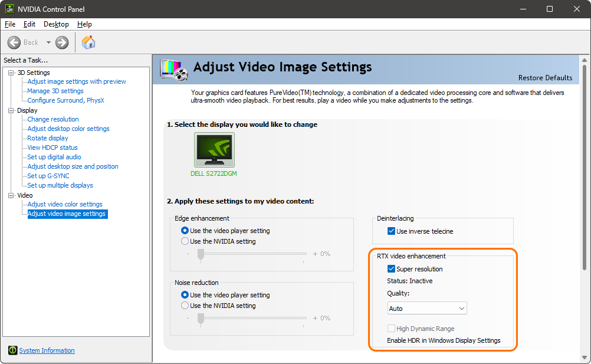Open the File menu
The width and height of the screenshot is (591, 364).
click(10, 24)
